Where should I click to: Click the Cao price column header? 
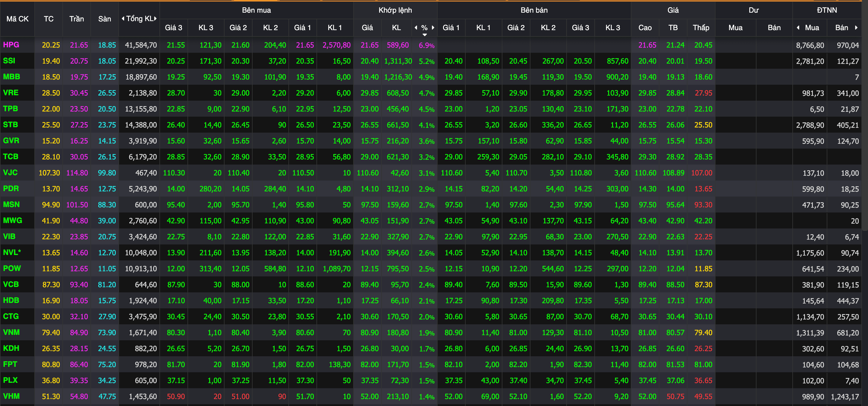click(645, 28)
